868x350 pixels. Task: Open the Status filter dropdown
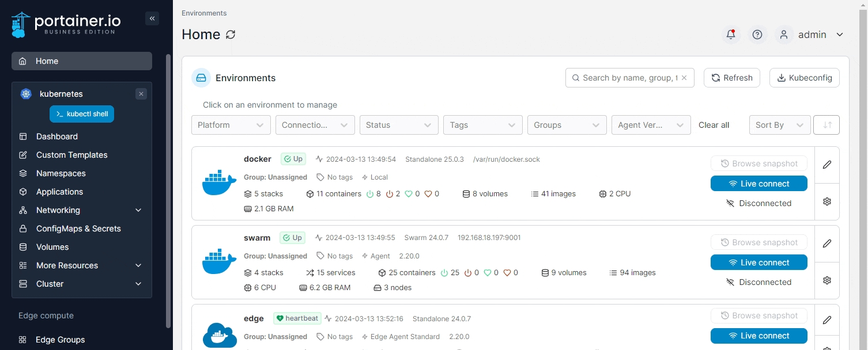click(398, 125)
